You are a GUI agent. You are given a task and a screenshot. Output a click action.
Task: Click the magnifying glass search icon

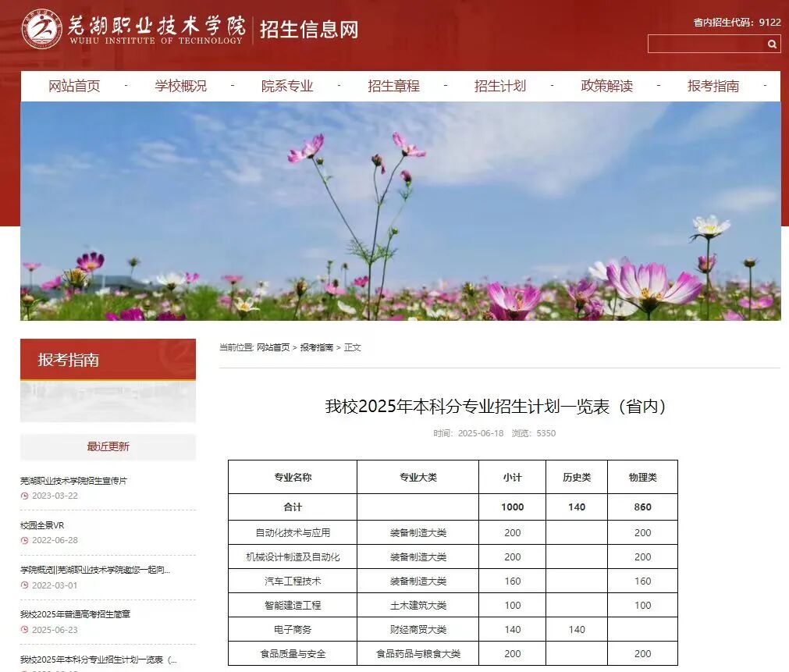pyautogui.click(x=771, y=44)
